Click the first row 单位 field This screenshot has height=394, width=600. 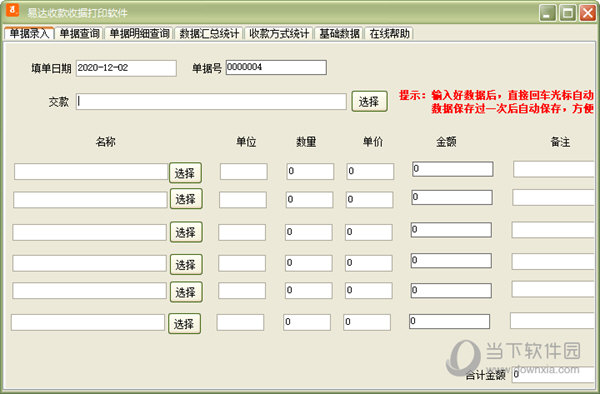[x=243, y=171]
